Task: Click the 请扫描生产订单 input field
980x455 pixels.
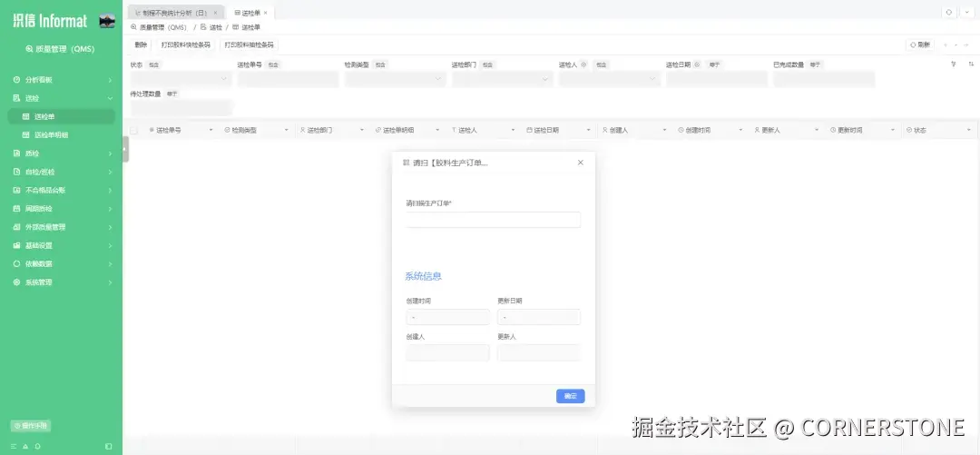Action: tap(493, 220)
